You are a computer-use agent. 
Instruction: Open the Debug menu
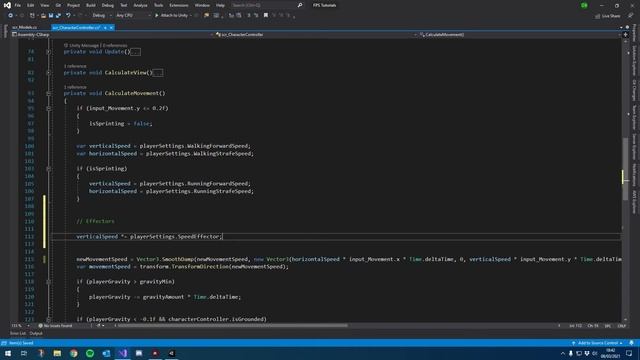[108, 5]
